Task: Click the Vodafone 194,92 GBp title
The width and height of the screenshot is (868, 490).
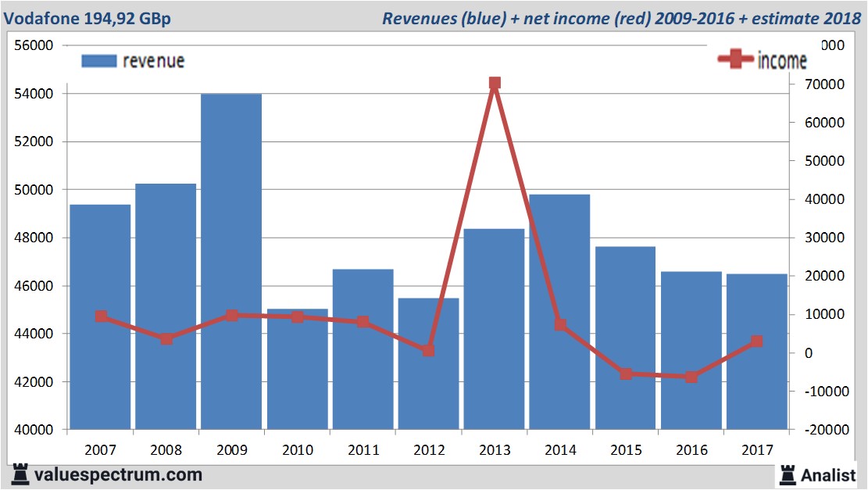Action: pos(88,18)
